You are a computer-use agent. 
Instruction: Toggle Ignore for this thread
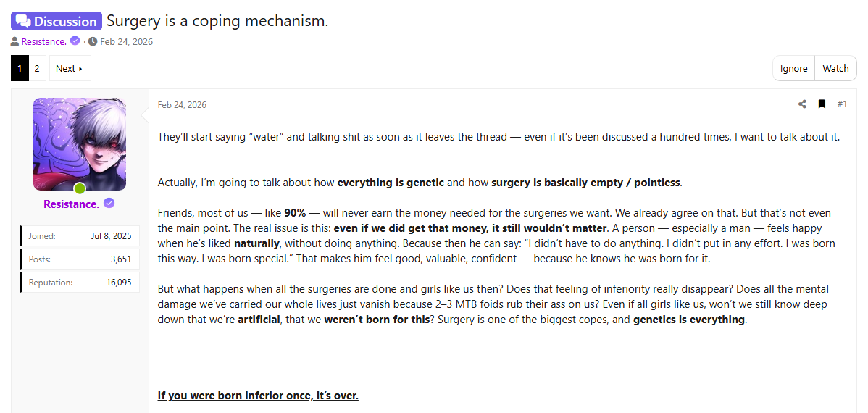(x=793, y=68)
